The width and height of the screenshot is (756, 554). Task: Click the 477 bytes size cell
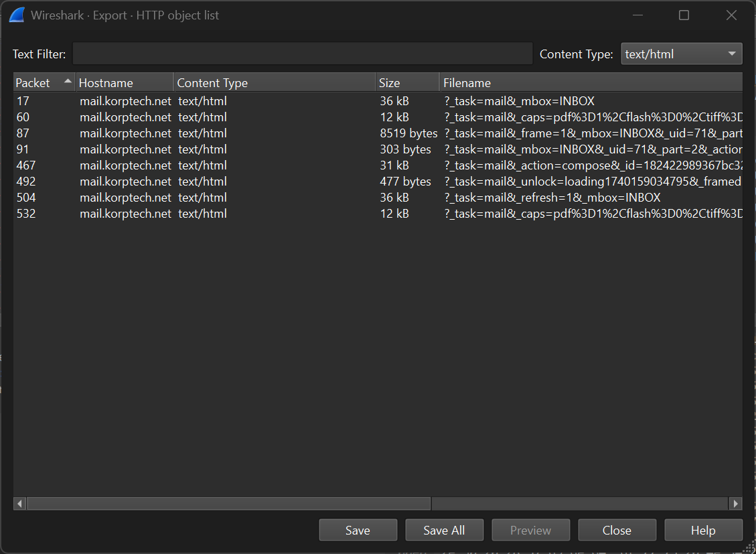405,182
